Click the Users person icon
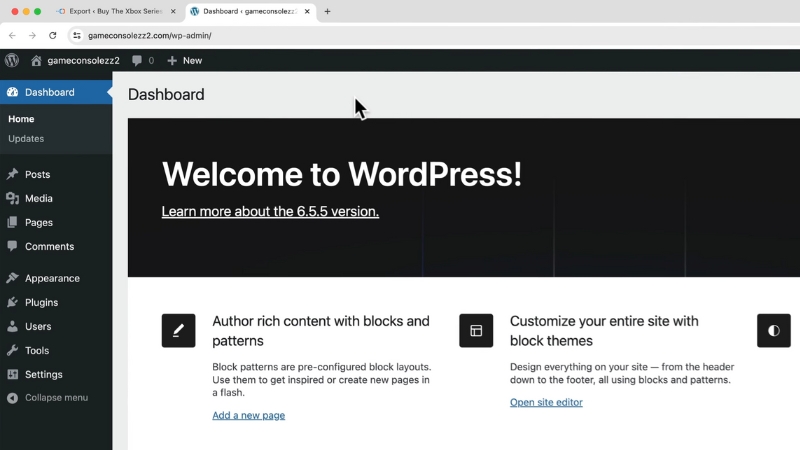800x450 pixels. pos(12,326)
